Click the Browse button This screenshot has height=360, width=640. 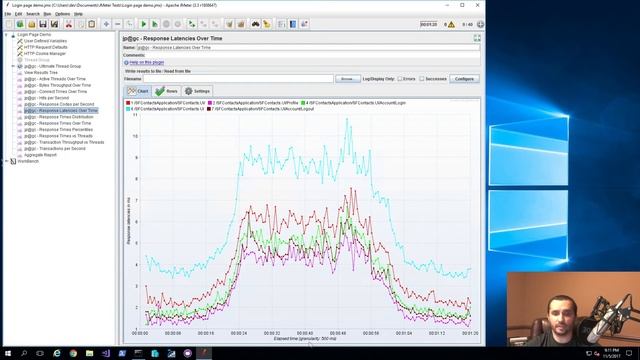click(348, 79)
